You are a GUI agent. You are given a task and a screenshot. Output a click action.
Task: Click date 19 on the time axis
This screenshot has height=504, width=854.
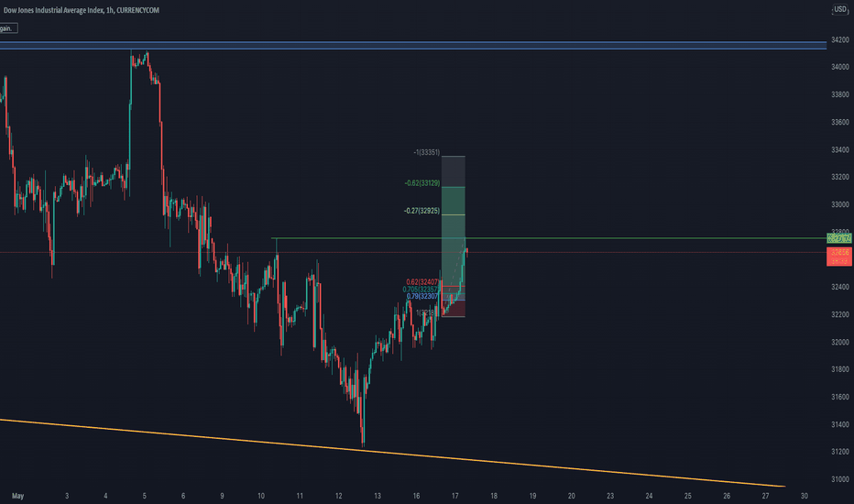532,496
